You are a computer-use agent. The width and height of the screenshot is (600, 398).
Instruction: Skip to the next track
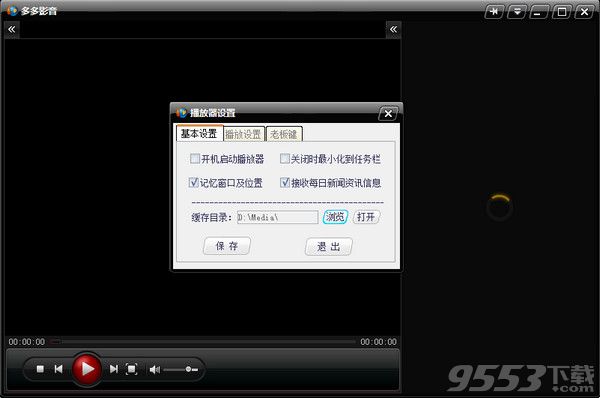[x=114, y=369]
